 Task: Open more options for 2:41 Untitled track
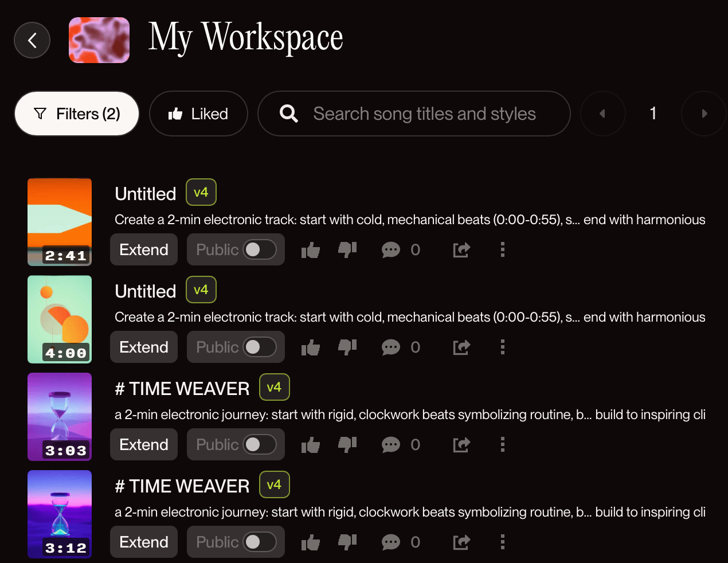[x=503, y=249]
